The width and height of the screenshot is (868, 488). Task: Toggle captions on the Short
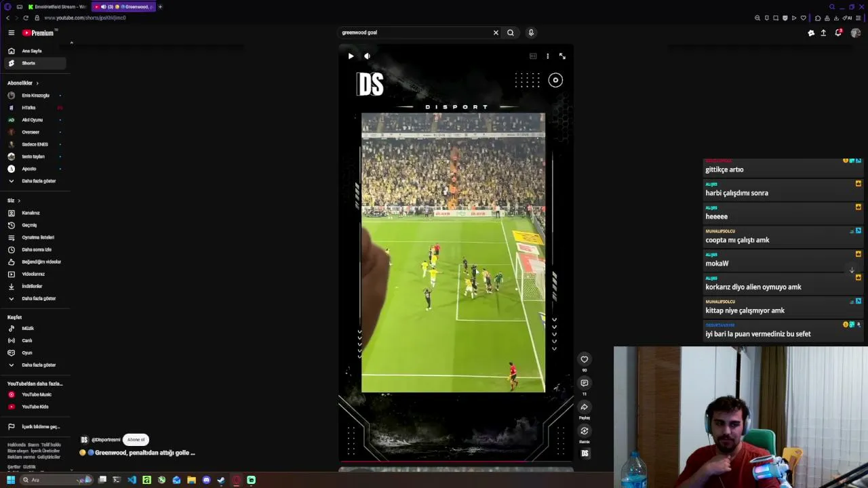point(533,56)
